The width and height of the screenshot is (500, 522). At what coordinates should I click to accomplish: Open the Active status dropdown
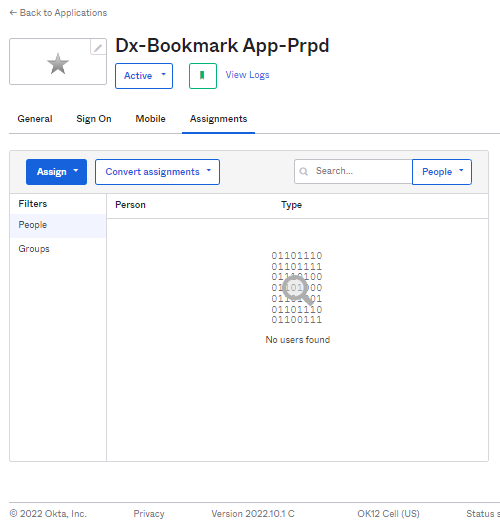(x=144, y=76)
